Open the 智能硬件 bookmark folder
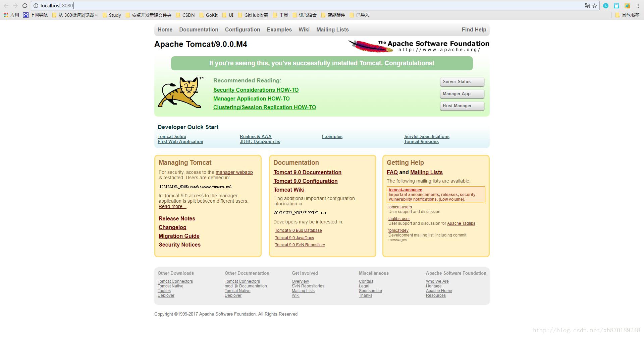The width and height of the screenshot is (644, 337). click(x=333, y=15)
